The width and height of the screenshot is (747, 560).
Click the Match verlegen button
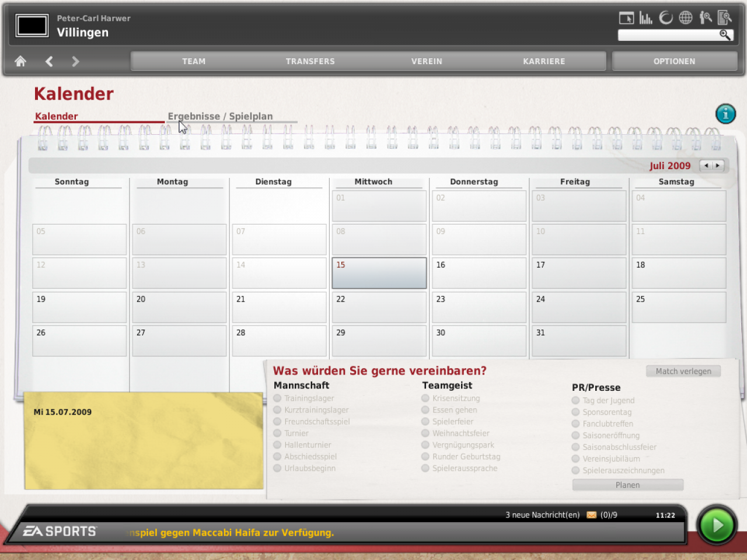pyautogui.click(x=683, y=371)
